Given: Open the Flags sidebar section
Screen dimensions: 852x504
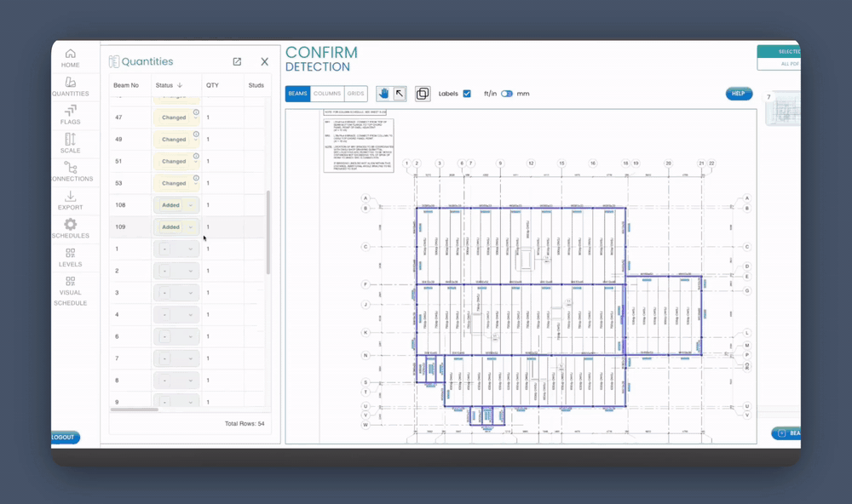Looking at the screenshot, I should click(70, 114).
